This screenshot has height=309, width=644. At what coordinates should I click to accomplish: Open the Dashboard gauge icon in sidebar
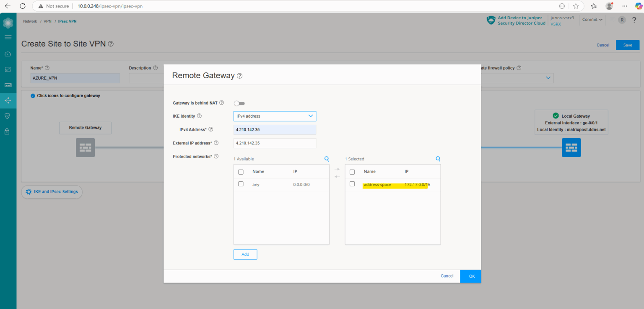pos(8,54)
